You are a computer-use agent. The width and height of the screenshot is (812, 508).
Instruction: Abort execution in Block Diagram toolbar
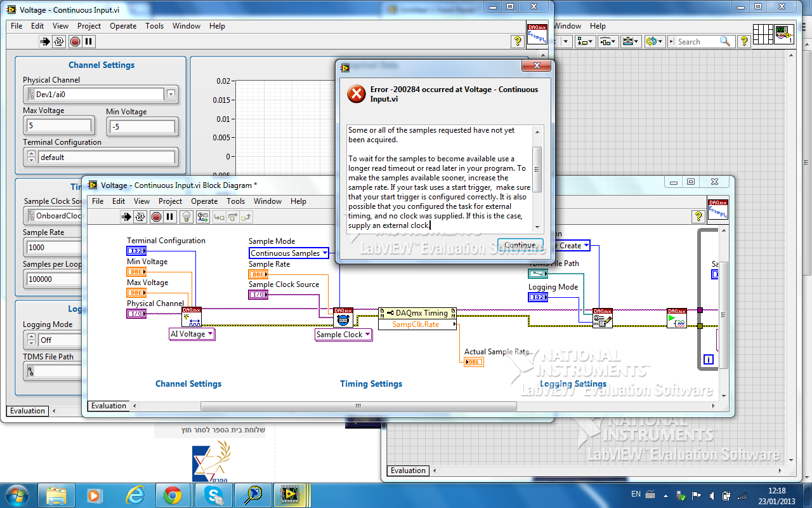coord(156,217)
